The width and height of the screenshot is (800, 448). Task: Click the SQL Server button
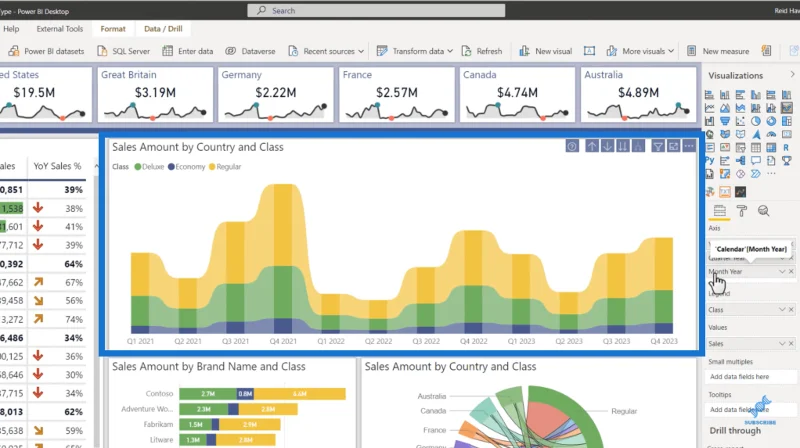[x=123, y=51]
